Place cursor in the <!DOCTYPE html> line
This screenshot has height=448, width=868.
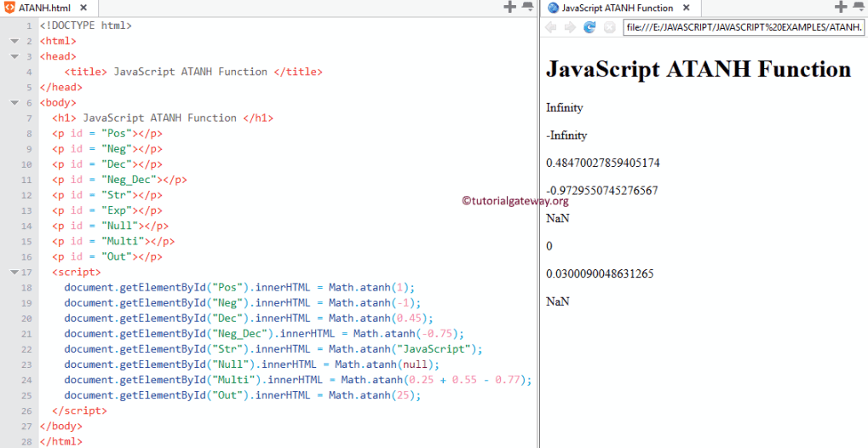coord(86,26)
